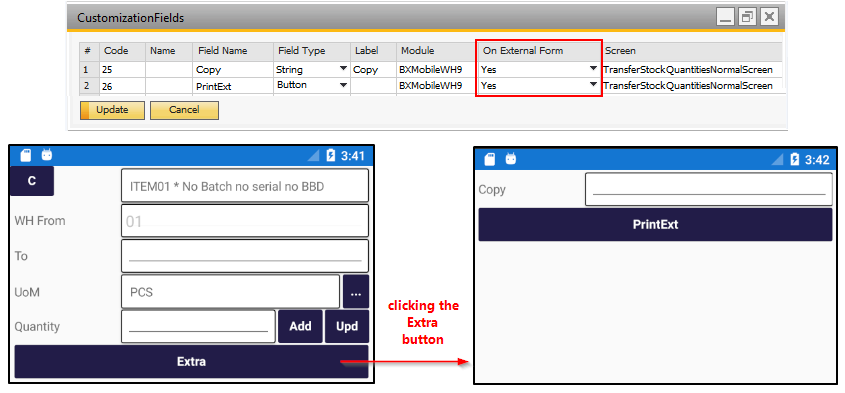Tap the WH From field showing 01
The width and height of the screenshot is (845, 393).
pos(245,220)
